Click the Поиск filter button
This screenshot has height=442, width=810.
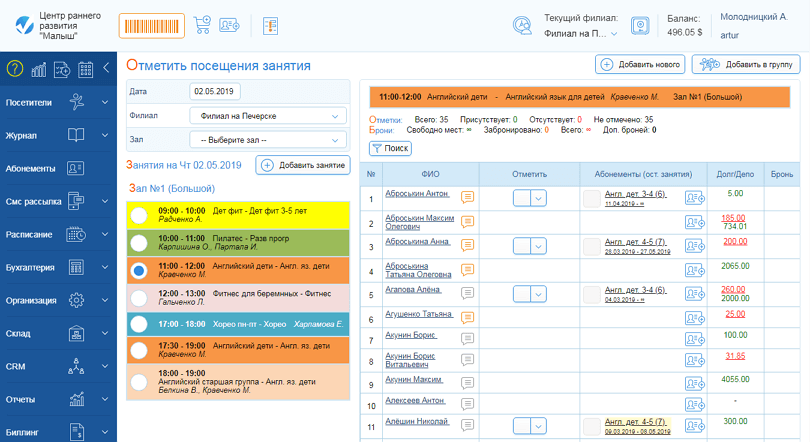click(x=390, y=148)
